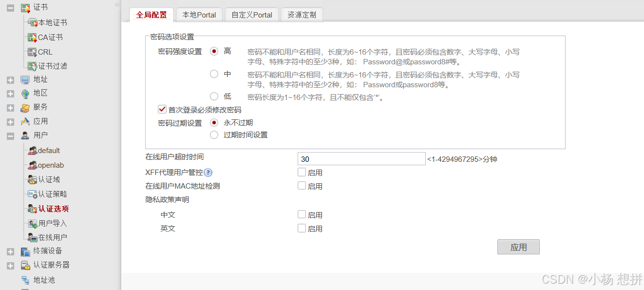Enable XFF代理用户管控 checkbox
Screen dimensions: 644x290
[302, 173]
